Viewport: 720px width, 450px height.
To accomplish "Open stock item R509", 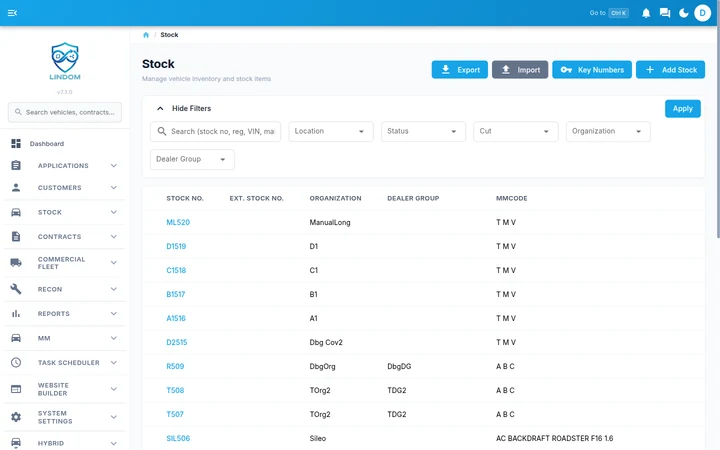I will [175, 366].
